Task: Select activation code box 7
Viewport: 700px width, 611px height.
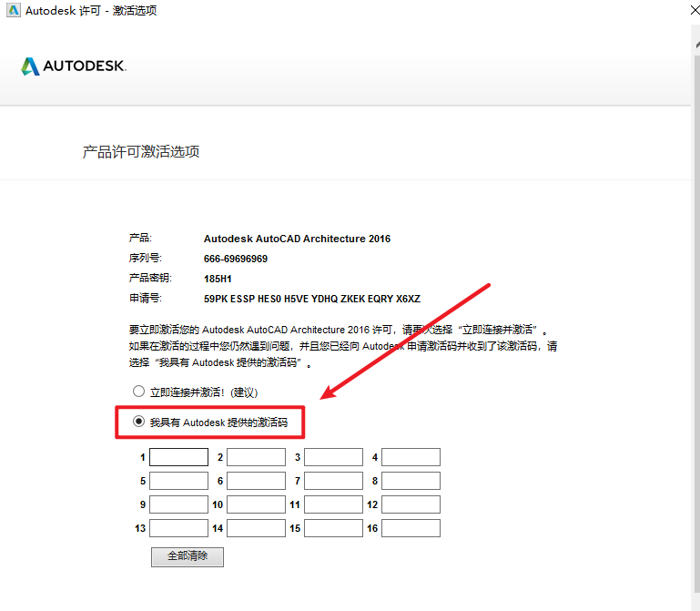Action: (x=333, y=481)
